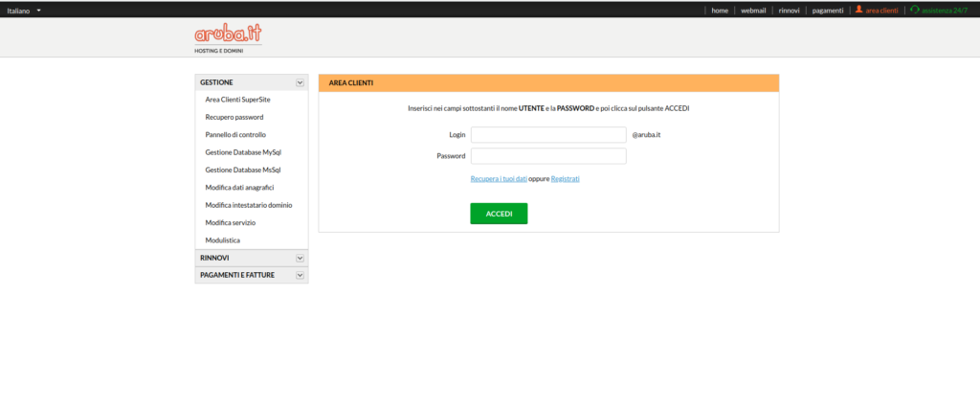Click the assistenza 24/7 headset icon
The image size is (980, 410).
point(915,10)
